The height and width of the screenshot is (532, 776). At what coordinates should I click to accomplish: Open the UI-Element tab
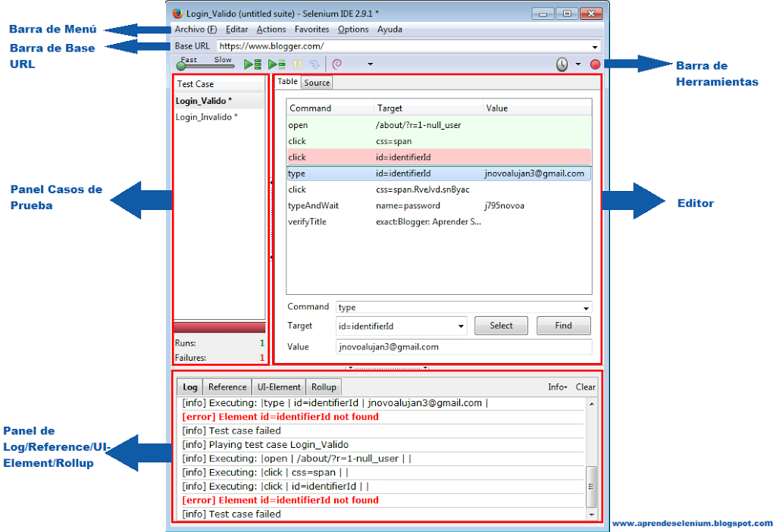tap(279, 387)
